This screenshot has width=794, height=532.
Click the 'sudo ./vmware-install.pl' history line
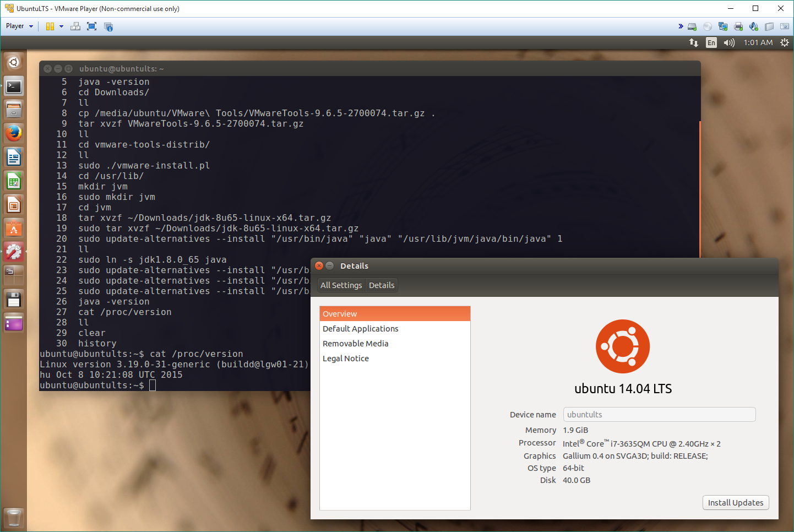(144, 166)
